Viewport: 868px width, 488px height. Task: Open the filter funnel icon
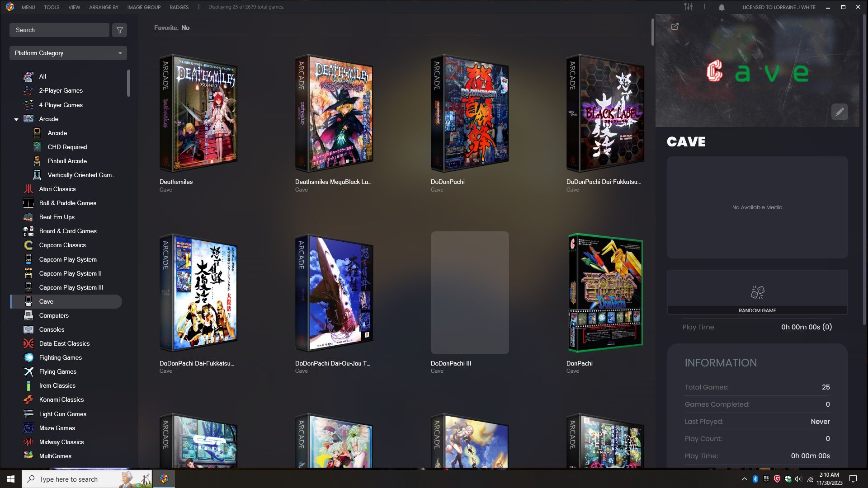[x=120, y=30]
